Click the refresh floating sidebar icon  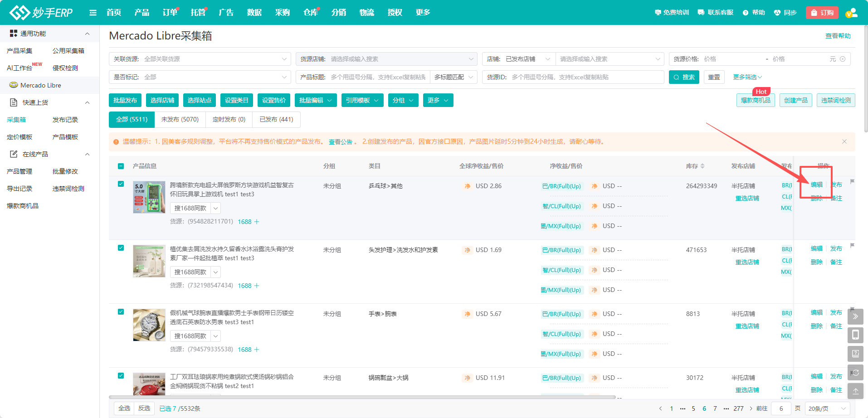pyautogui.click(x=855, y=373)
